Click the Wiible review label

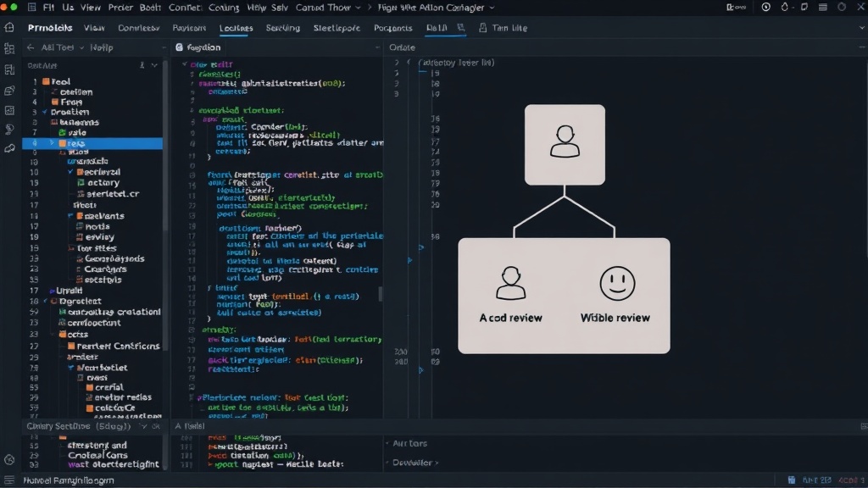coord(615,318)
